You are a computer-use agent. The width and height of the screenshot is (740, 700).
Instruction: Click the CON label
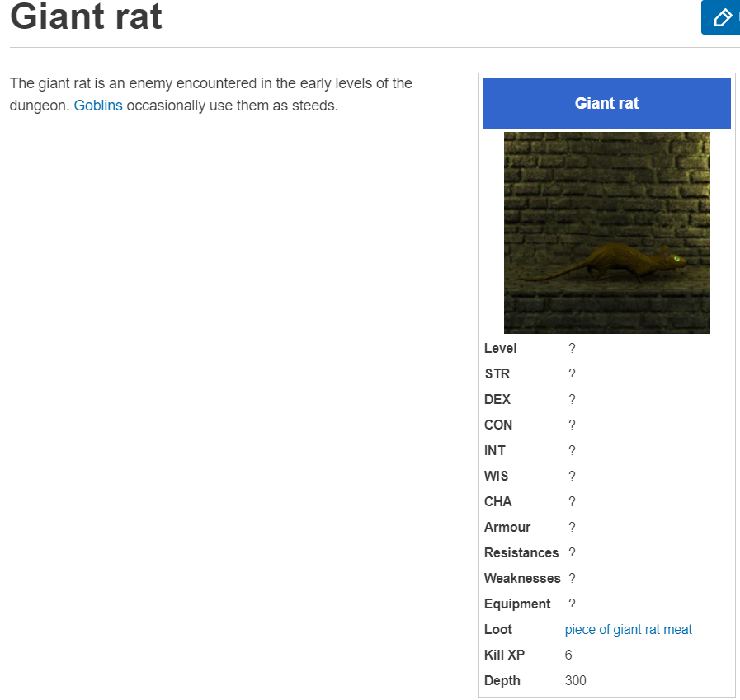(x=498, y=425)
